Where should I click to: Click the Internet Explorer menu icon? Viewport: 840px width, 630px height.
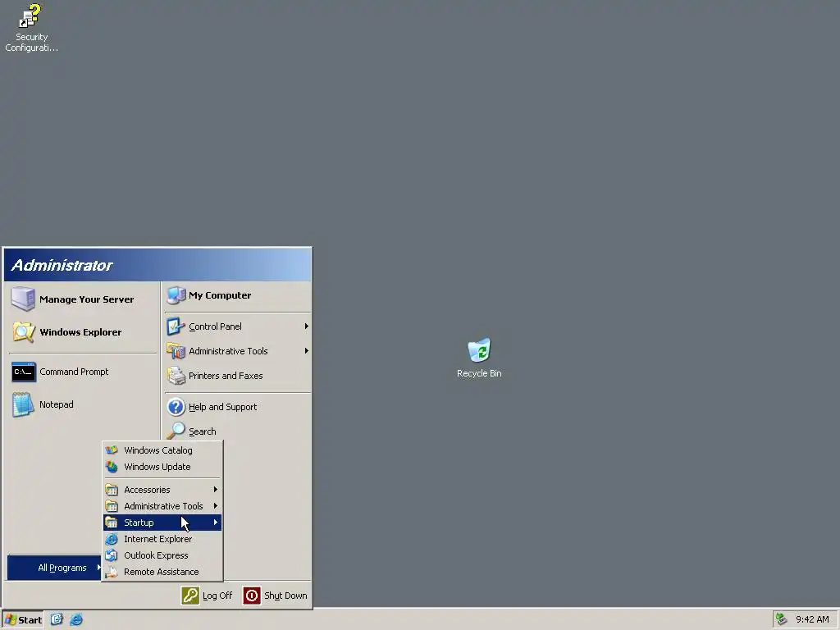[x=112, y=539]
